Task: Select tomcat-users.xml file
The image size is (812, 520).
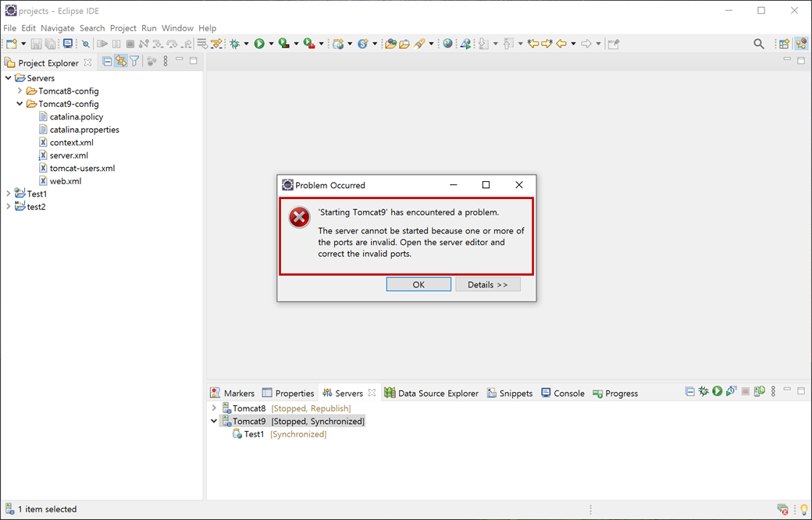Action: [77, 169]
